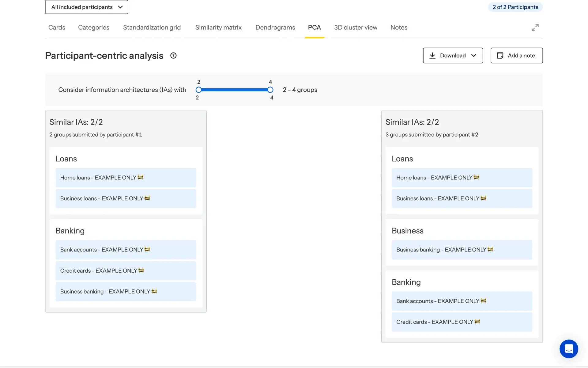Open the Dendrograms tab
Screen dimensions: 588x368
point(275,28)
